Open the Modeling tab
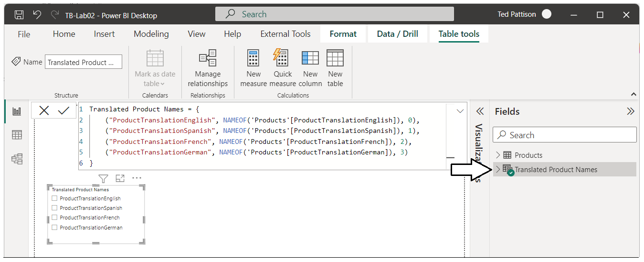Image resolution: width=644 pixels, height=262 pixels. (151, 34)
